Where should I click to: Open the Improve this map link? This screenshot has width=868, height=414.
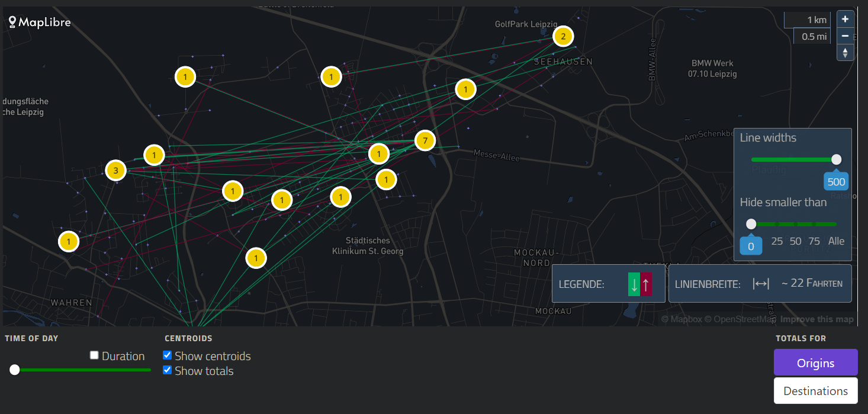(x=816, y=319)
